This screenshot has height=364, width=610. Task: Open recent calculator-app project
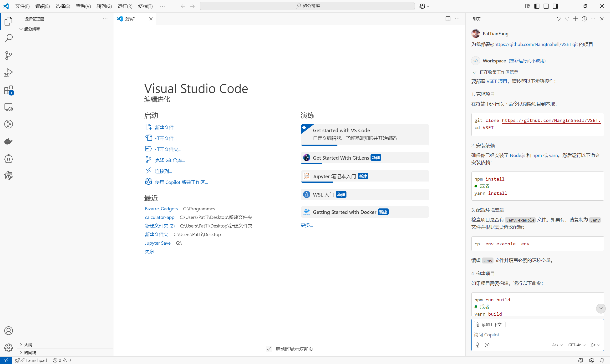tap(159, 217)
